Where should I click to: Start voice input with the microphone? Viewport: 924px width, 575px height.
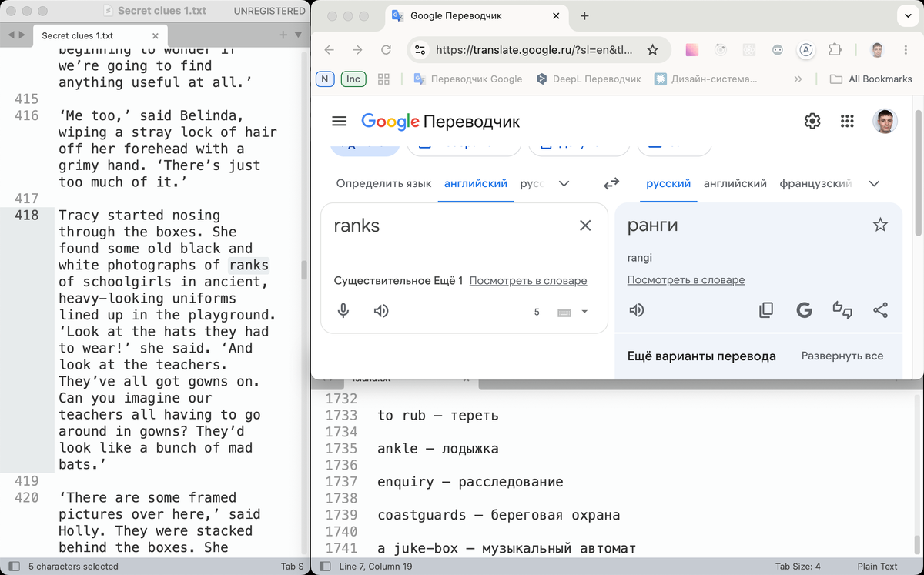tap(343, 311)
